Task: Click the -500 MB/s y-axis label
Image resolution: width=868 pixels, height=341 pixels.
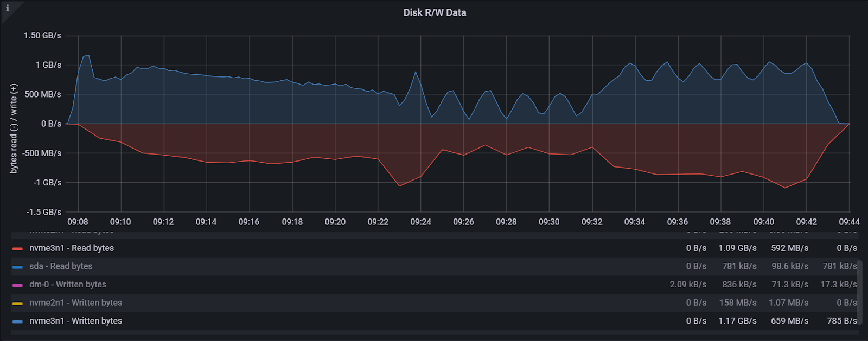Action: coord(42,153)
